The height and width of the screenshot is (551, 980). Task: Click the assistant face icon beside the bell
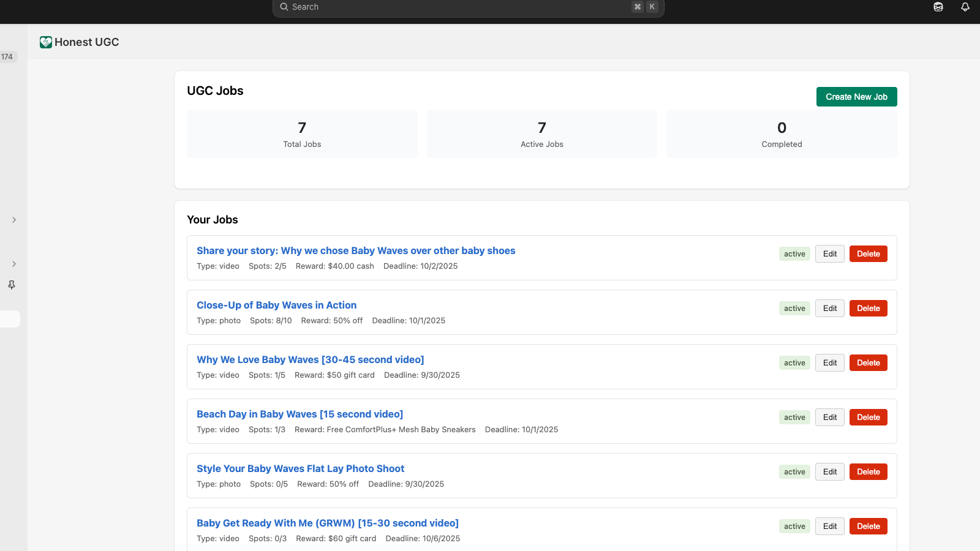938,7
